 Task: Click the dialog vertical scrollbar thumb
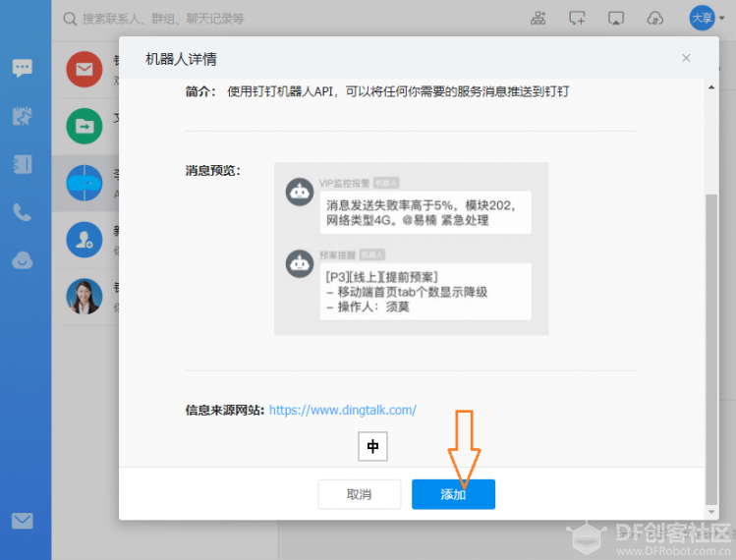coord(711,349)
